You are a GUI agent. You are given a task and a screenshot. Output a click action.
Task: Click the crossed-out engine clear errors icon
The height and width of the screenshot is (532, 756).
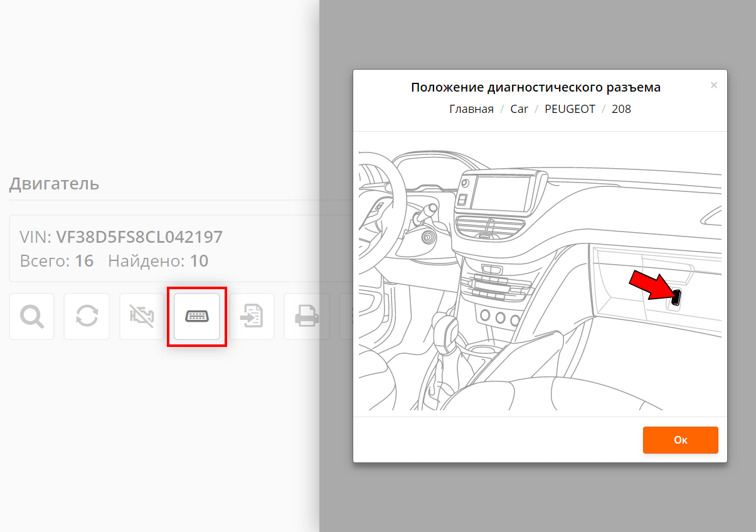(x=142, y=317)
